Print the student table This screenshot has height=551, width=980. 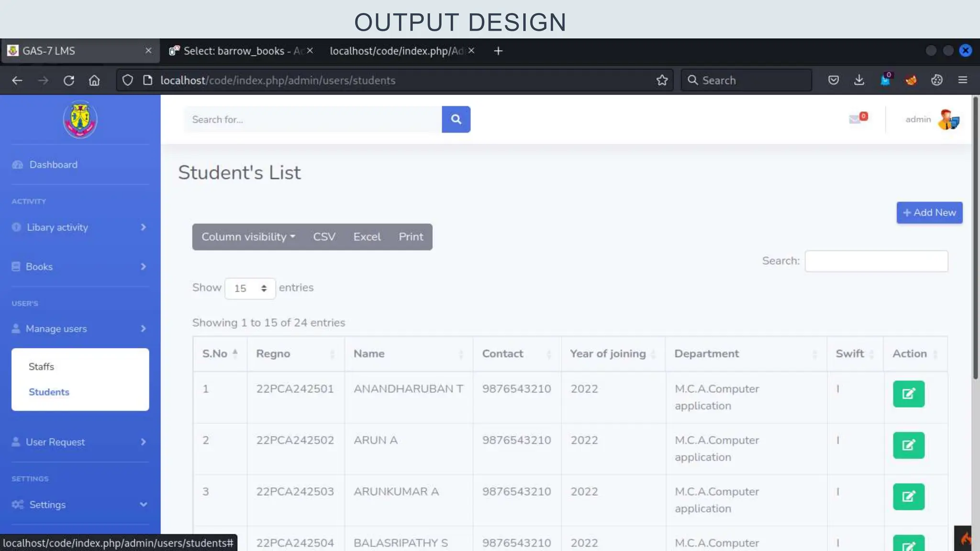pos(411,237)
